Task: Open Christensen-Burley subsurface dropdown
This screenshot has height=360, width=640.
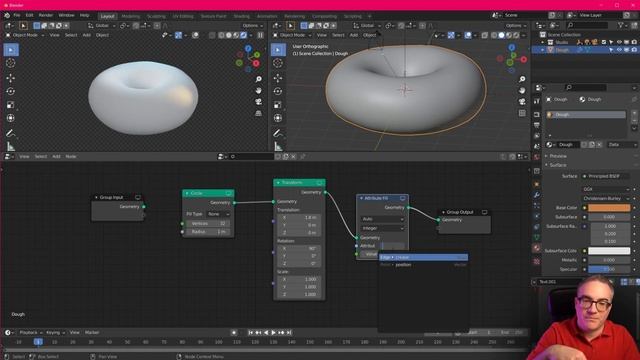Action: 606,198
